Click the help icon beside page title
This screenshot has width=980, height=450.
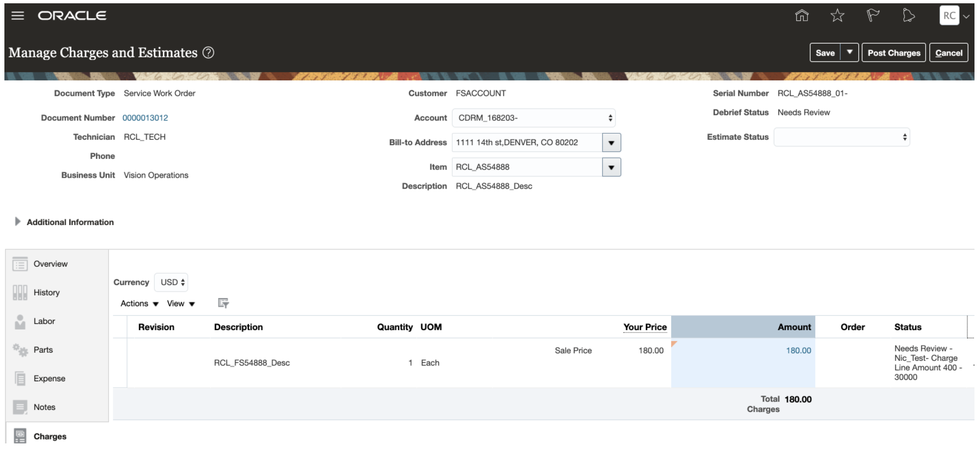208,52
